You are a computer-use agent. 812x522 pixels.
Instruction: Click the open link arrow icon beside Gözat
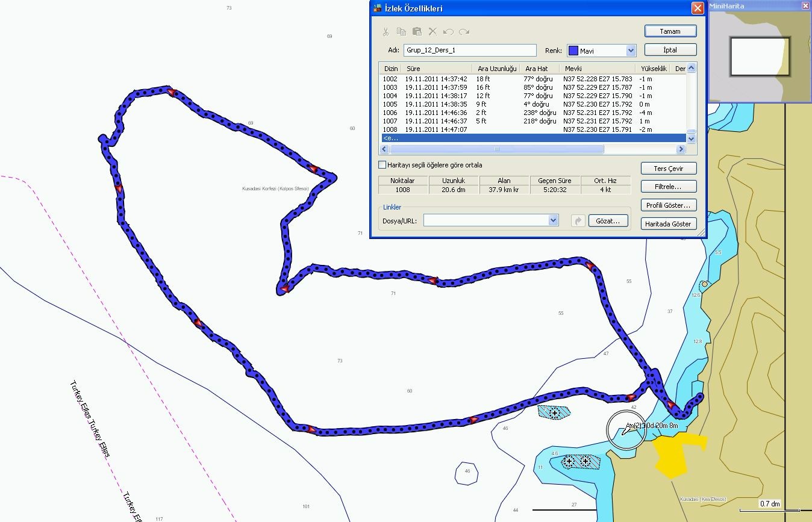pyautogui.click(x=578, y=221)
